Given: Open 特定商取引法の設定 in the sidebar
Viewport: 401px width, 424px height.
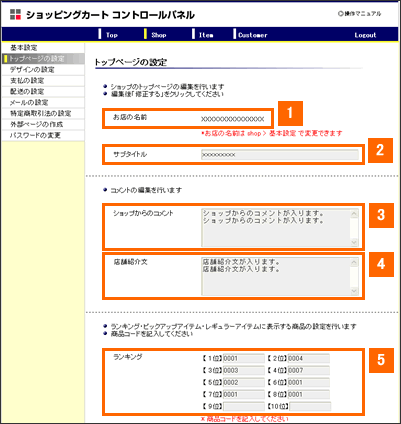Looking at the screenshot, I should 43,114.
